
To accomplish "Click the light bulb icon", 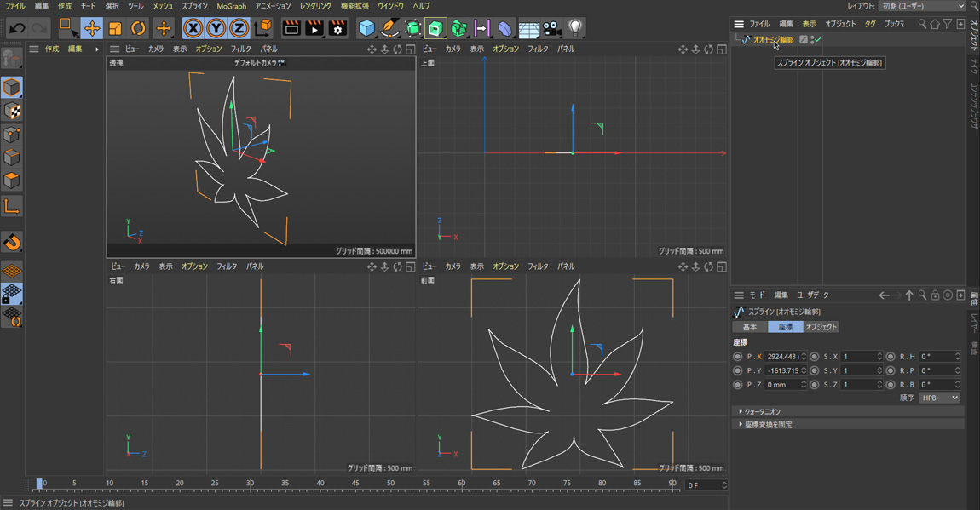I will [x=575, y=28].
